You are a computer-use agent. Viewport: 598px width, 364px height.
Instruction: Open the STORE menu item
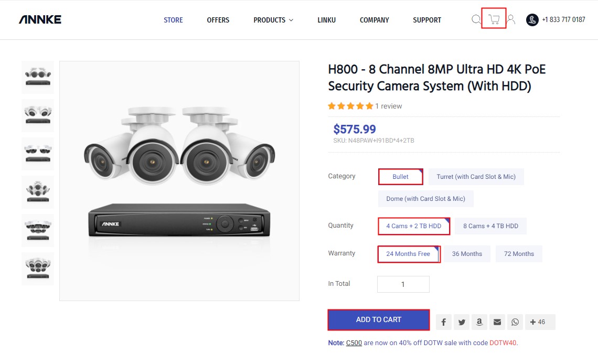point(173,20)
